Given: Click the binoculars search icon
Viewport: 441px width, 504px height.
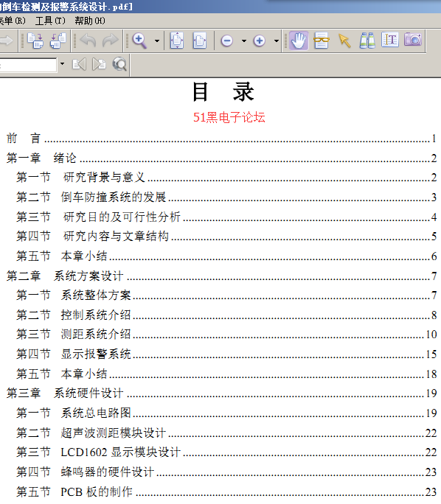Looking at the screenshot, I should point(367,41).
